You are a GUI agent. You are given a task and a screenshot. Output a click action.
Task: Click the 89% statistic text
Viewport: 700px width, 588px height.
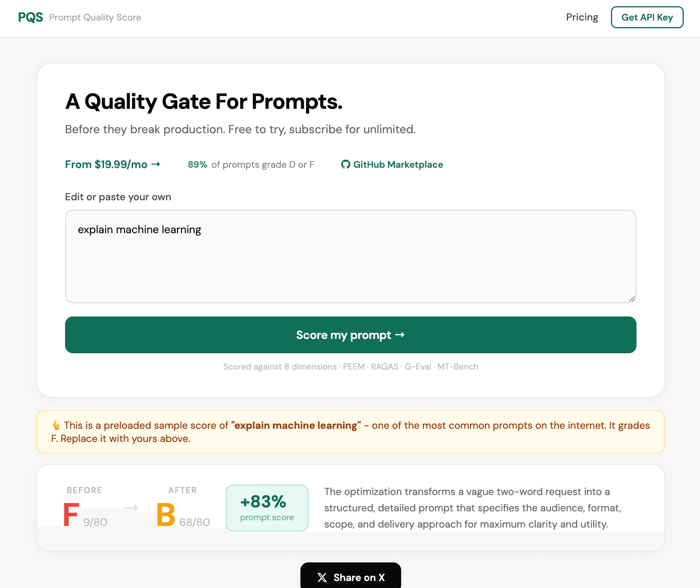point(197,165)
